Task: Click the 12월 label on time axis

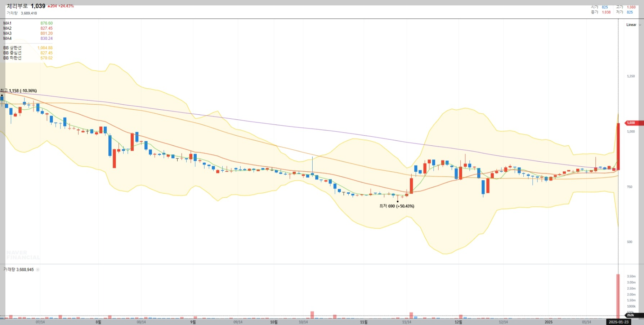Action: [458, 322]
